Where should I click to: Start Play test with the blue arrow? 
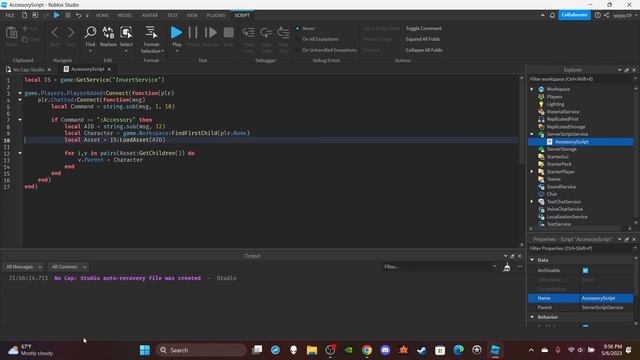pos(176,32)
